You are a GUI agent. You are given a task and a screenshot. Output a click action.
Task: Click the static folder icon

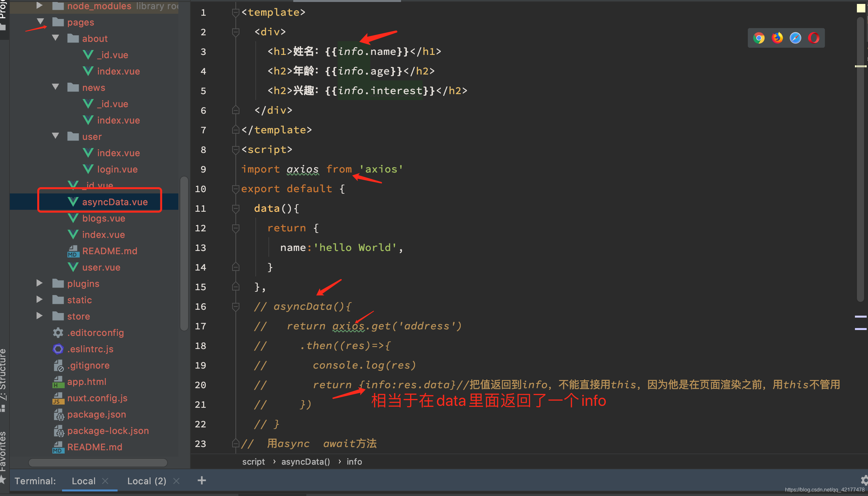pyautogui.click(x=58, y=299)
